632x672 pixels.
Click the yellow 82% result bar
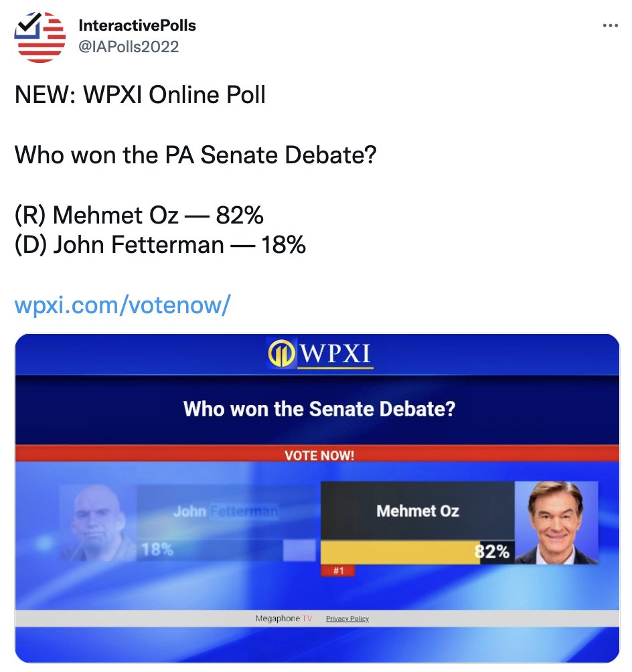[x=400, y=552]
